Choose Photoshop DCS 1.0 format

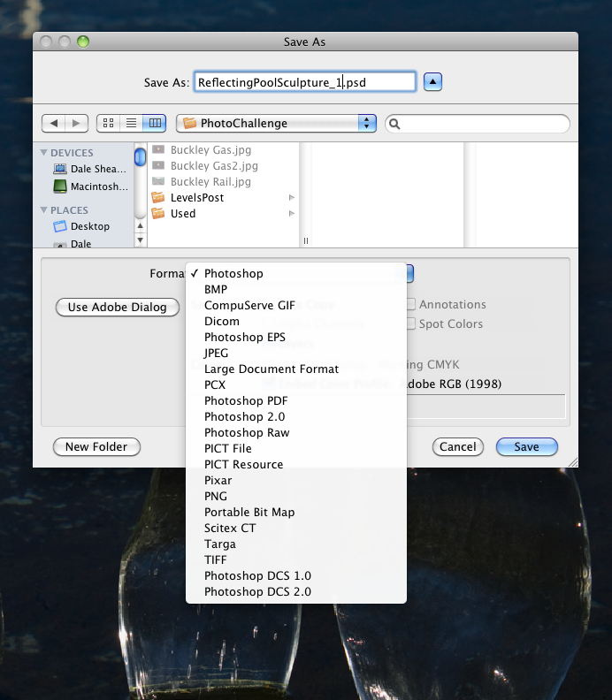295,576
